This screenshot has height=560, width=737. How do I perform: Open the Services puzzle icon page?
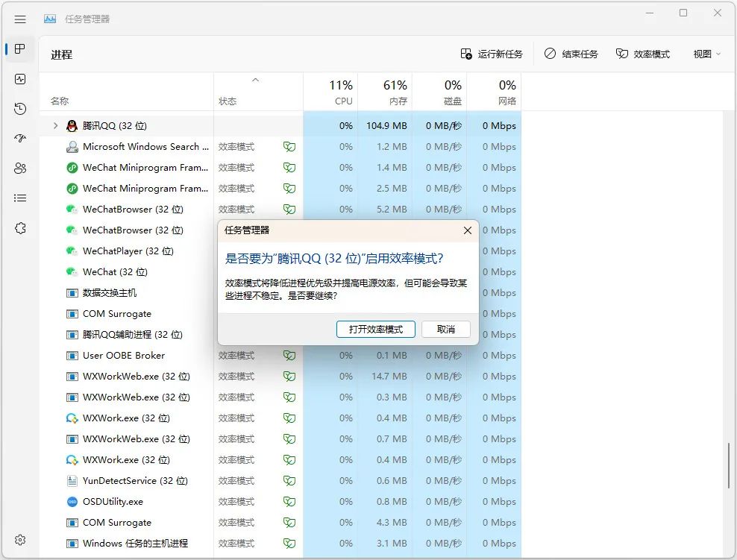coord(20,228)
